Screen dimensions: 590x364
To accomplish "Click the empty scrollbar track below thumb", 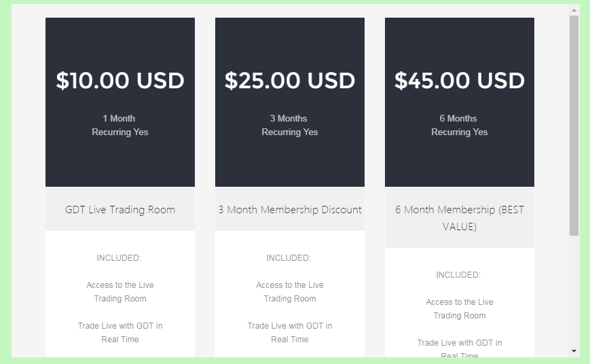I will (574, 291).
